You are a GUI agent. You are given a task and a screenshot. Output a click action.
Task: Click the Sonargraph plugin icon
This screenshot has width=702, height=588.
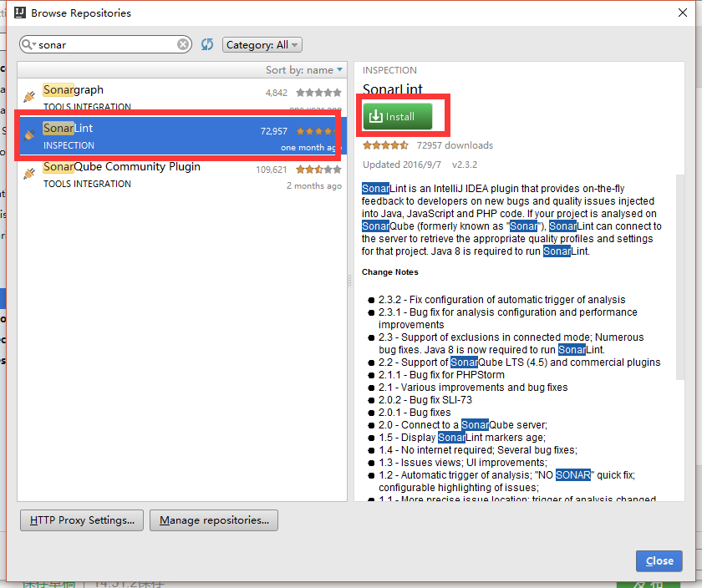[29, 96]
